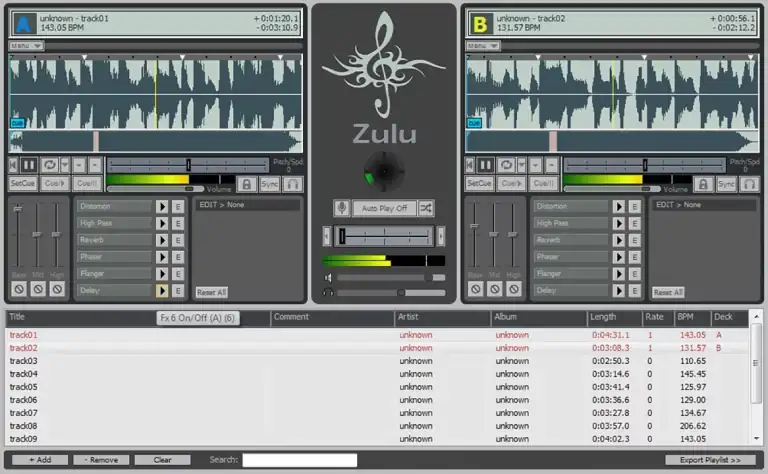Enable Flanger effect on Deck A
Image resolution: width=768 pixels, height=474 pixels.
click(x=162, y=274)
